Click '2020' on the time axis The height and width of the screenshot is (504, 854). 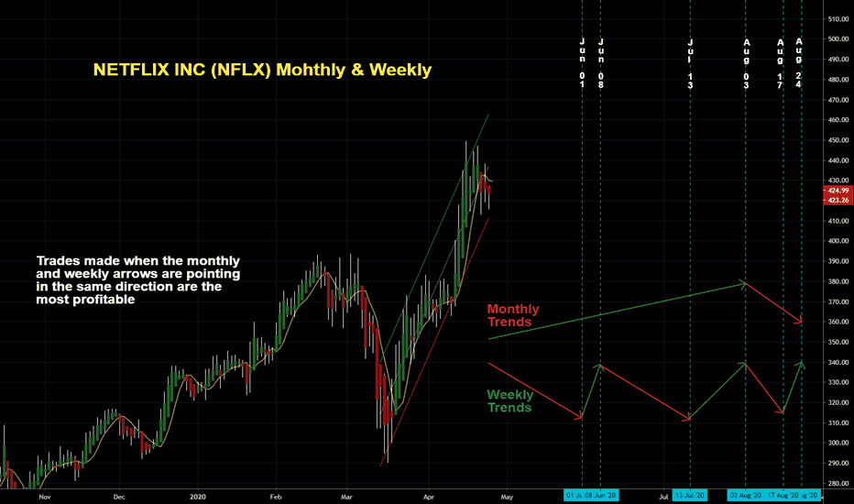[197, 497]
